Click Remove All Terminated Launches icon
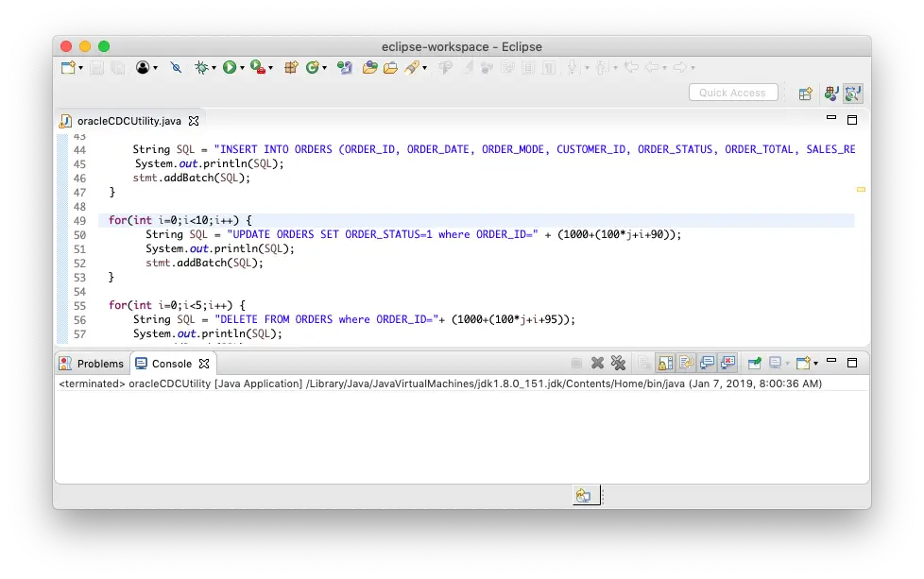This screenshot has width=924, height=579. pyautogui.click(x=618, y=363)
